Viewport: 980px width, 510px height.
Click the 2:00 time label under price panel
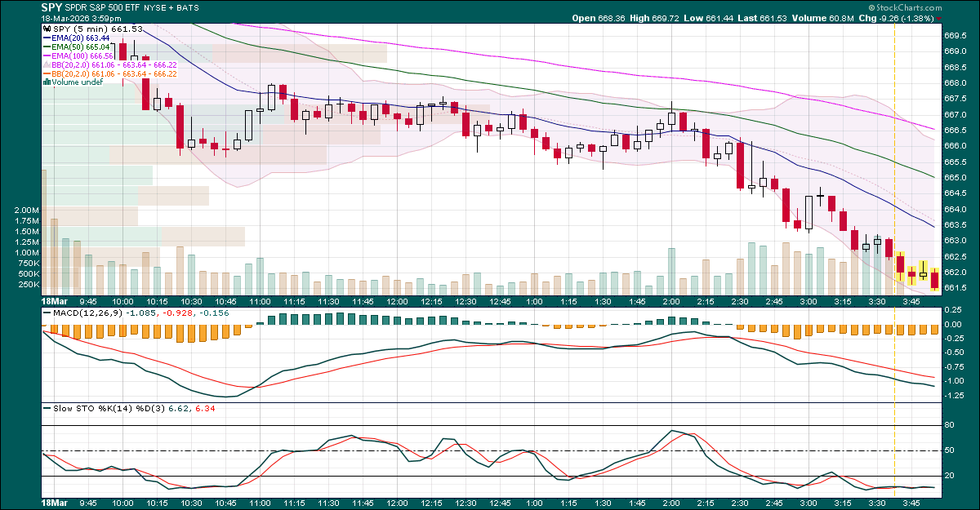pos(672,301)
